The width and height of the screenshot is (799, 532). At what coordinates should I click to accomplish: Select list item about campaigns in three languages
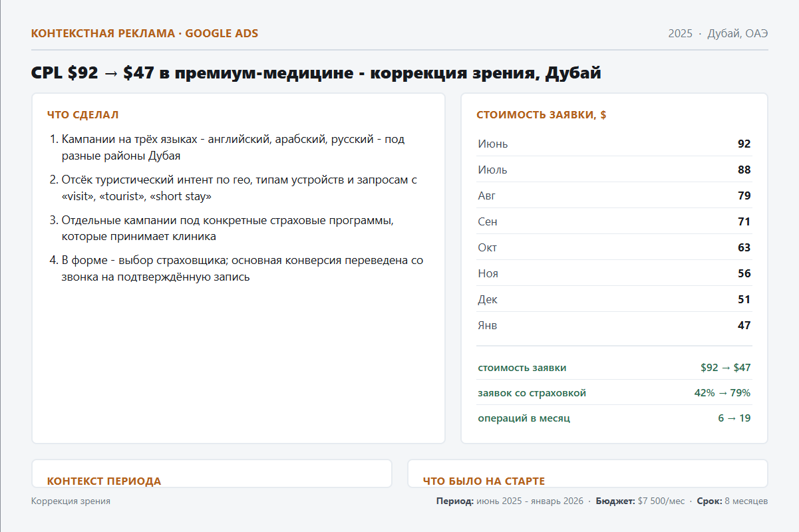click(233, 148)
